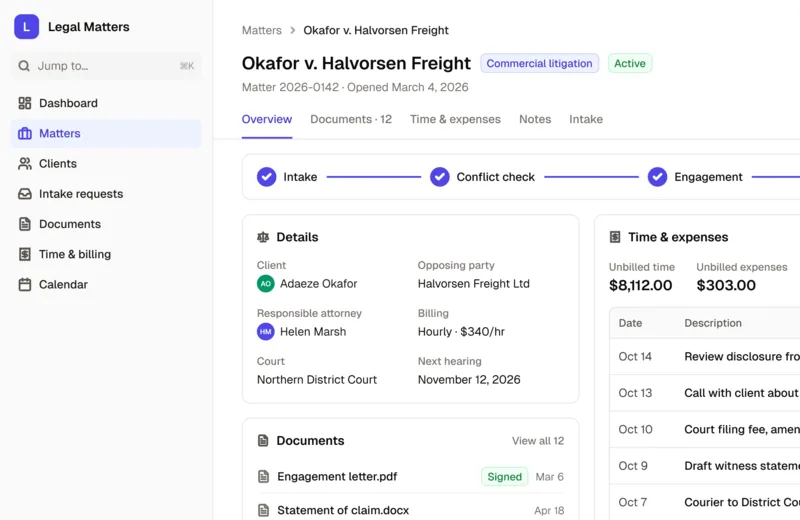Click Matters breadcrumb link
Screen dimensions: 800x520
pos(262,30)
